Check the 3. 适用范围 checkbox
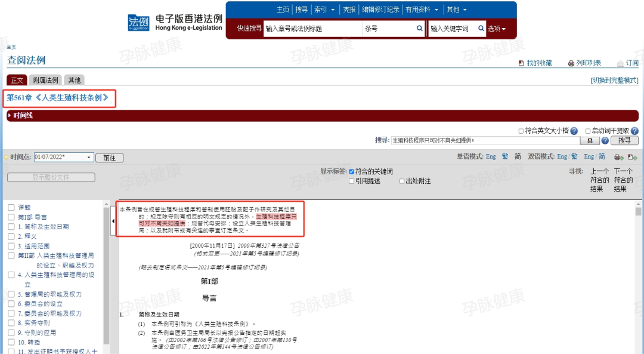Image resolution: width=644 pixels, height=354 pixels. tap(11, 247)
